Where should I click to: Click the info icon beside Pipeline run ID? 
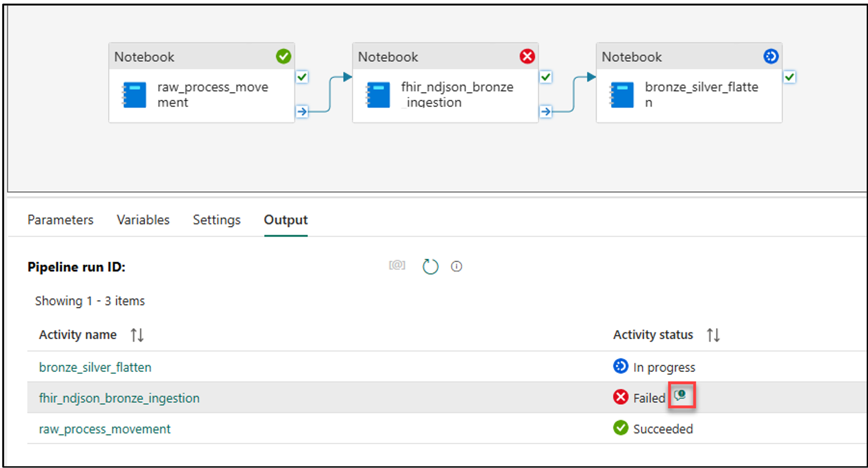[x=456, y=266]
